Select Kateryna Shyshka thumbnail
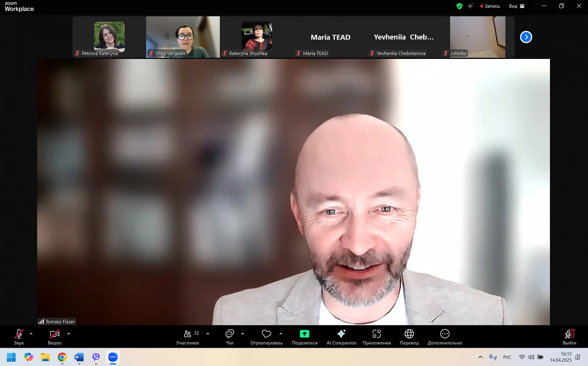This screenshot has width=588, height=366. (x=256, y=37)
